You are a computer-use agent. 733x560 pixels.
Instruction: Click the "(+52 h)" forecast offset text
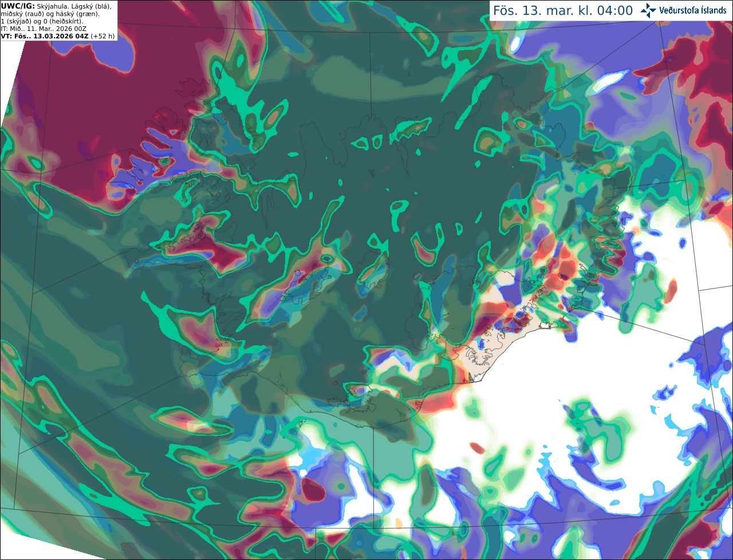pos(103,36)
